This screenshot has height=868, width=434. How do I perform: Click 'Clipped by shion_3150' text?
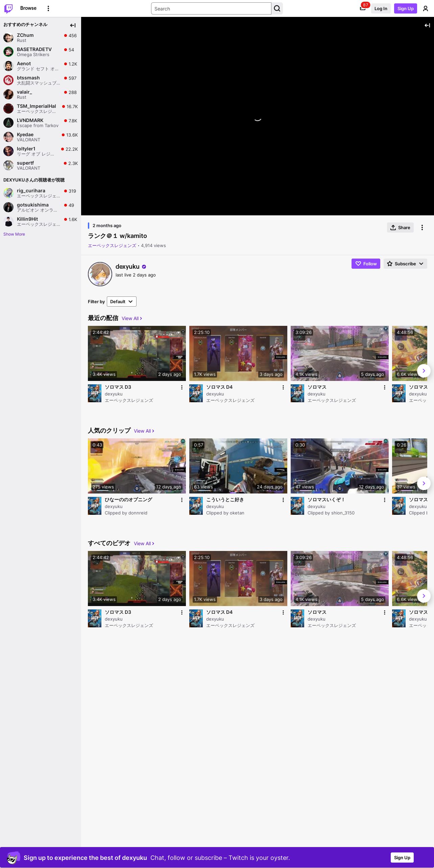click(x=331, y=513)
